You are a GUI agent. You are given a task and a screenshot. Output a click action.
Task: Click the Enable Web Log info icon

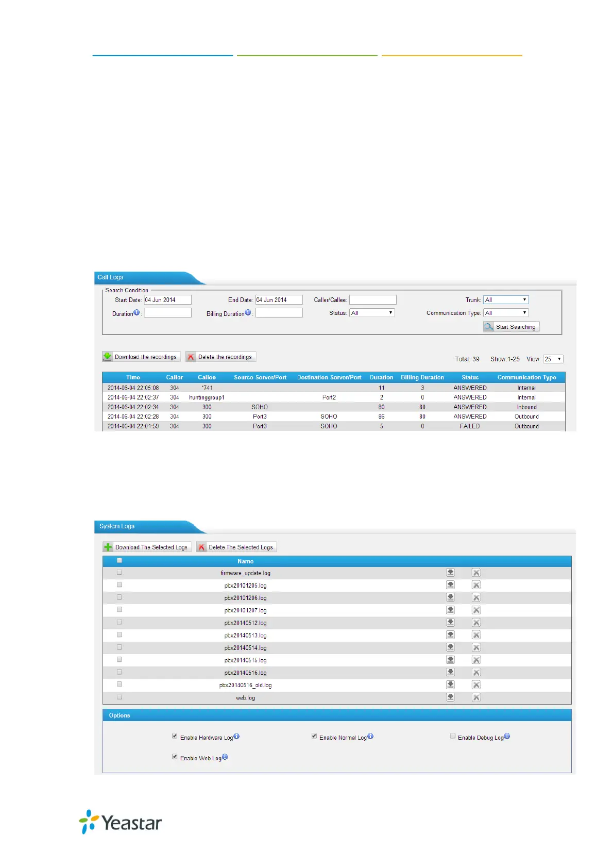point(225,757)
